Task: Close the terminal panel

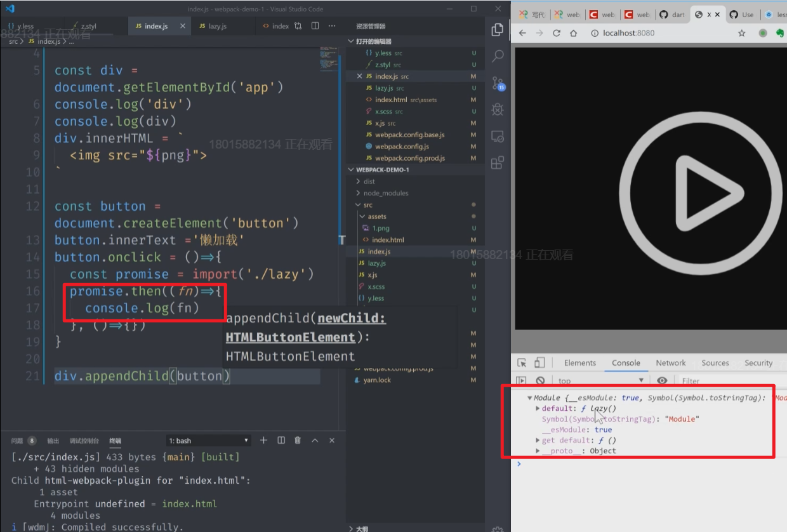Action: pyautogui.click(x=331, y=440)
